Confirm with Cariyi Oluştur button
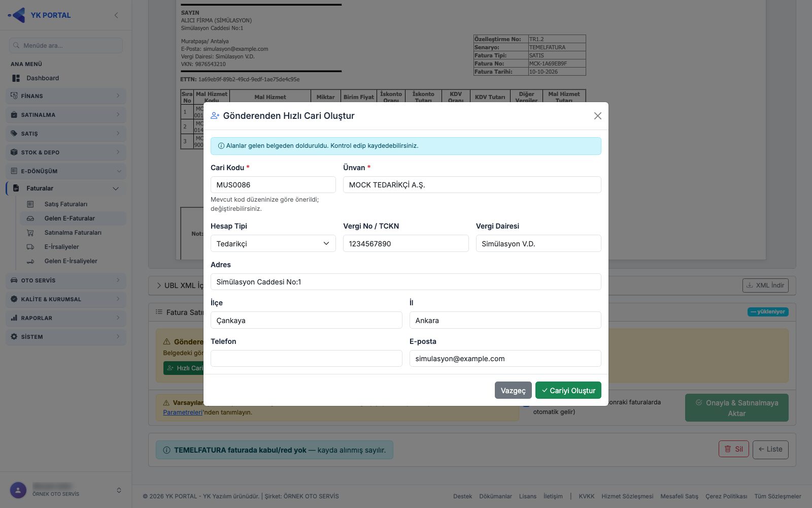Viewport: 812px width, 508px height. pyautogui.click(x=568, y=390)
